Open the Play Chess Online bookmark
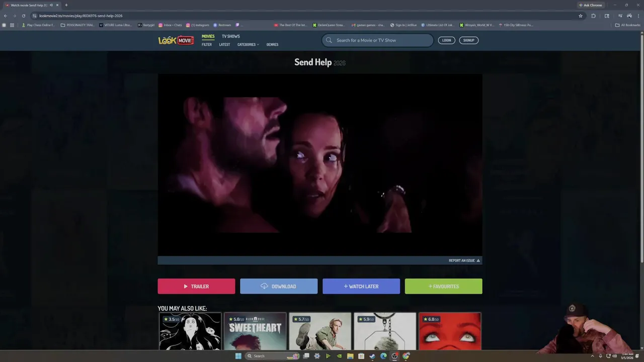The image size is (644, 362). (38, 25)
